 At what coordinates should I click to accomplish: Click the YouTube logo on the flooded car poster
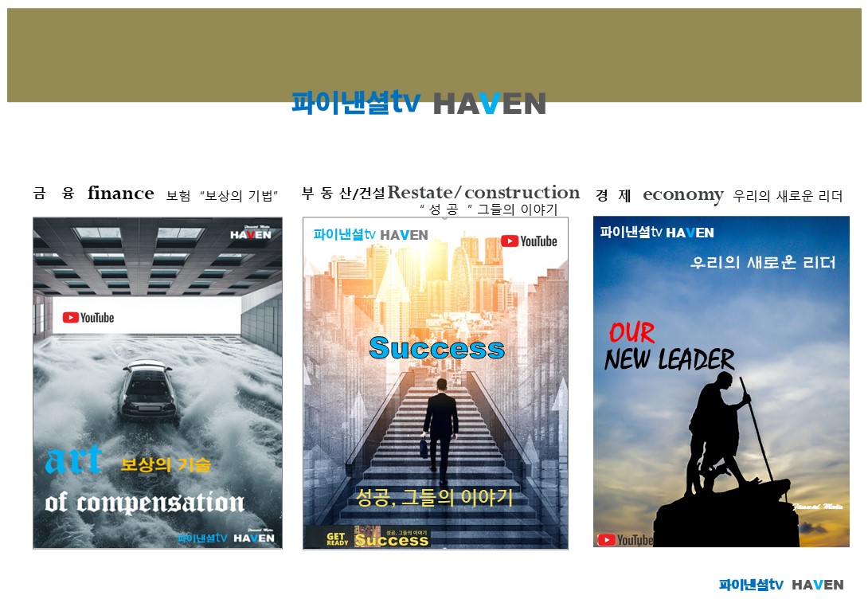(88, 317)
